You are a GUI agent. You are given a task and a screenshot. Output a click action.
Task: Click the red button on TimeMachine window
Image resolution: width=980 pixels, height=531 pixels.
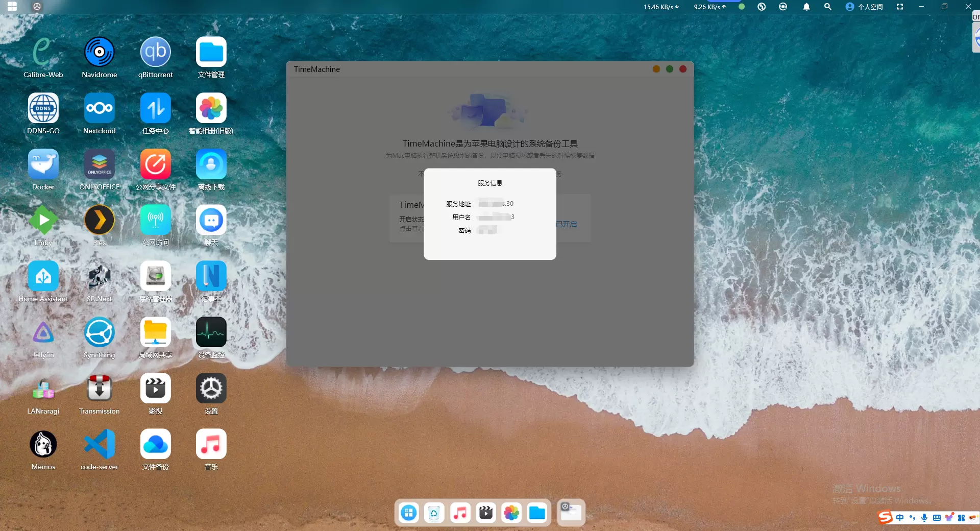point(683,69)
